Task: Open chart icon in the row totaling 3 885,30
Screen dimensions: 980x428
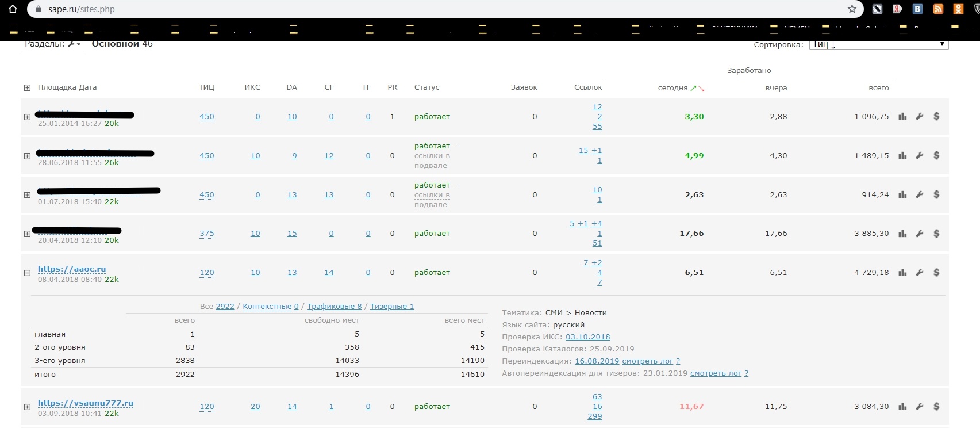Action: pyautogui.click(x=902, y=234)
